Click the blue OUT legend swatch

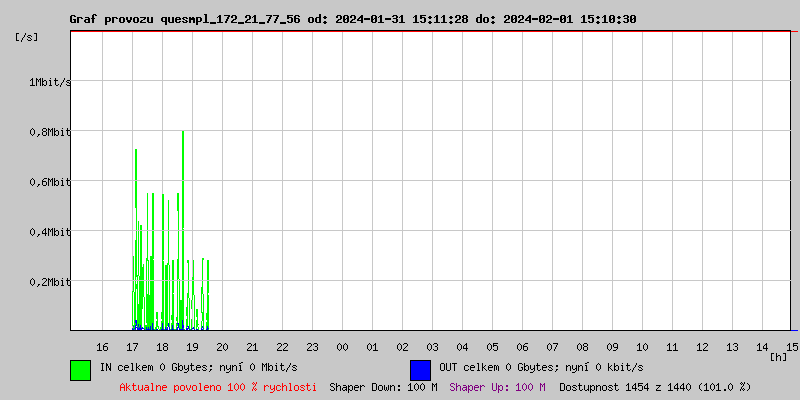420,369
